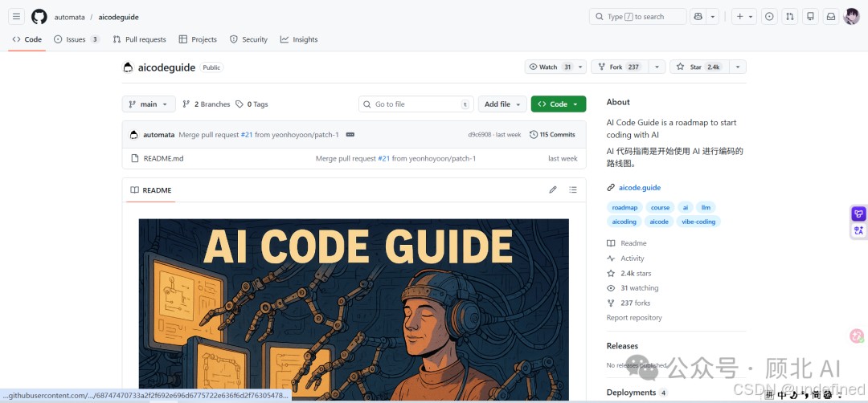View the 2 Branches link
Image resolution: width=868 pixels, height=403 pixels.
[206, 104]
